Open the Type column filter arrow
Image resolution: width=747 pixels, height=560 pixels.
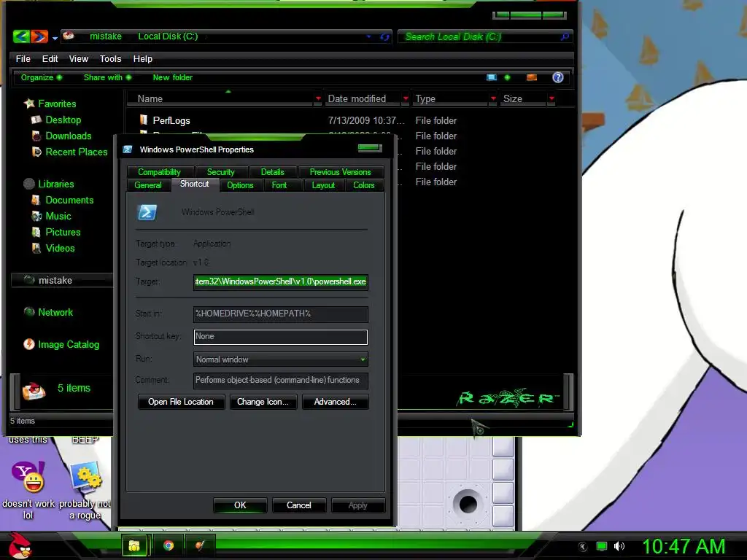(x=493, y=98)
